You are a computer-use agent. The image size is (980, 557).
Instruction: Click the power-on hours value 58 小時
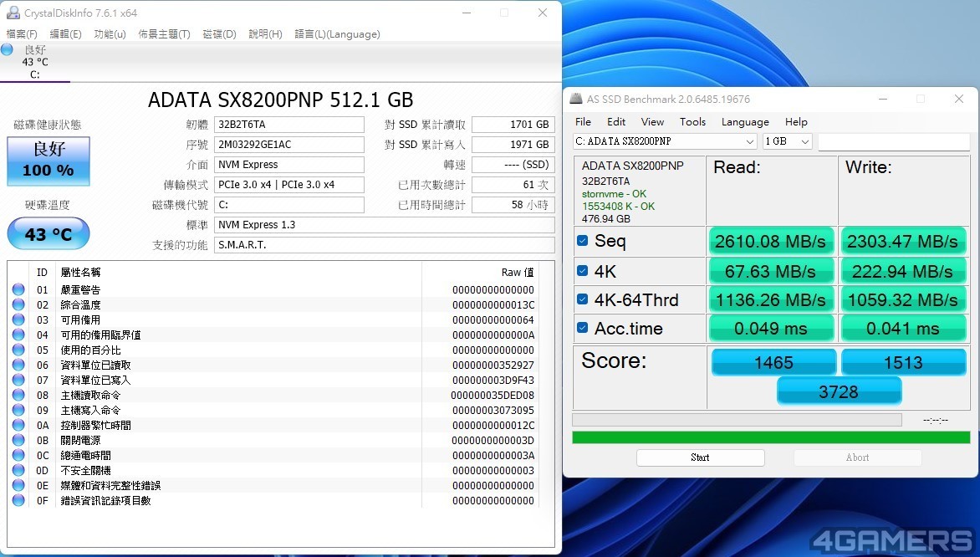coord(513,204)
